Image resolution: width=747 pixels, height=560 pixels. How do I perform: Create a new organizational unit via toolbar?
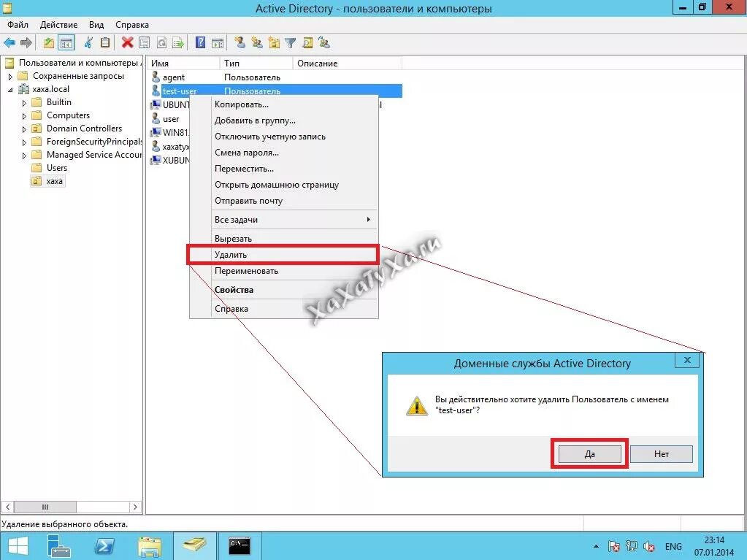[274, 43]
